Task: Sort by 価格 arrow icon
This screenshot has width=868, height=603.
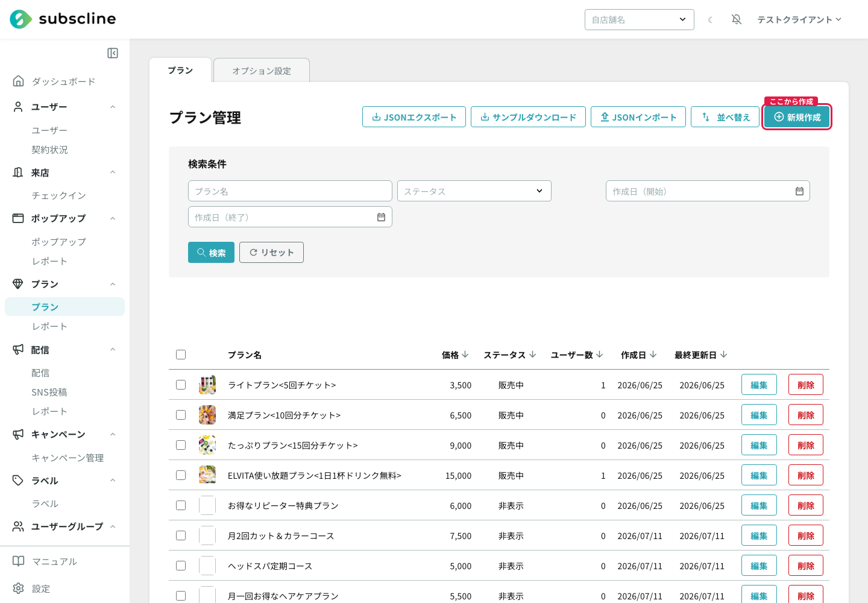Action: 465,355
